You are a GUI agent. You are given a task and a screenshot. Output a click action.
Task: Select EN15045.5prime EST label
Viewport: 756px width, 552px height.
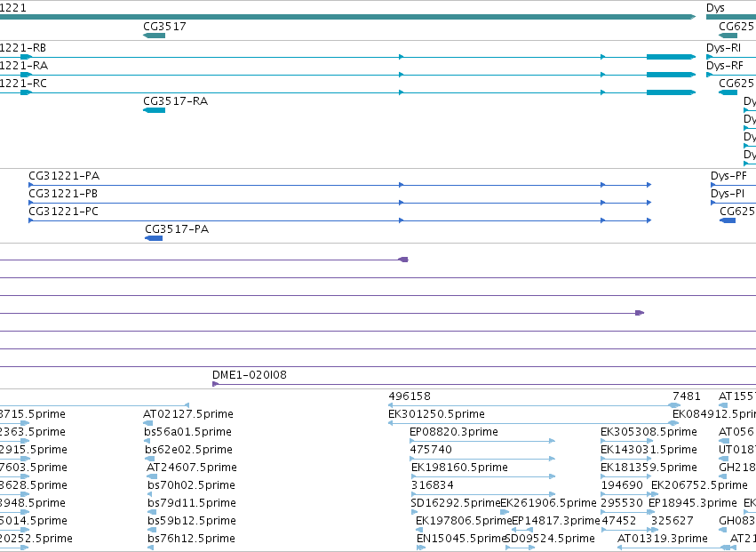pyautogui.click(x=461, y=539)
